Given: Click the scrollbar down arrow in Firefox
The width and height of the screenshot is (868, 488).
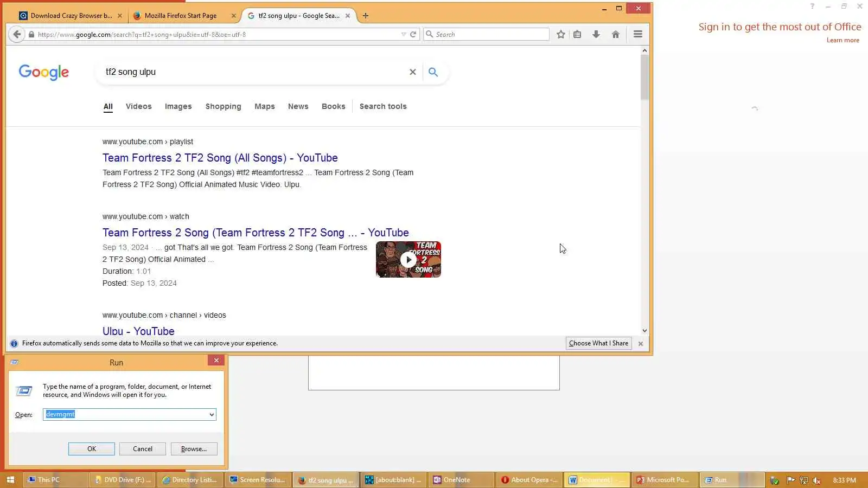Looking at the screenshot, I should [x=644, y=331].
